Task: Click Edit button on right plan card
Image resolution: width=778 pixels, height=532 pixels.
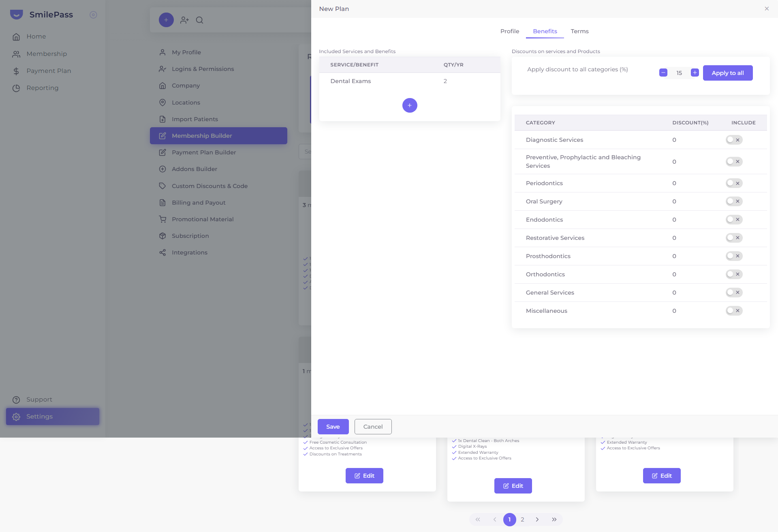Action: click(662, 476)
